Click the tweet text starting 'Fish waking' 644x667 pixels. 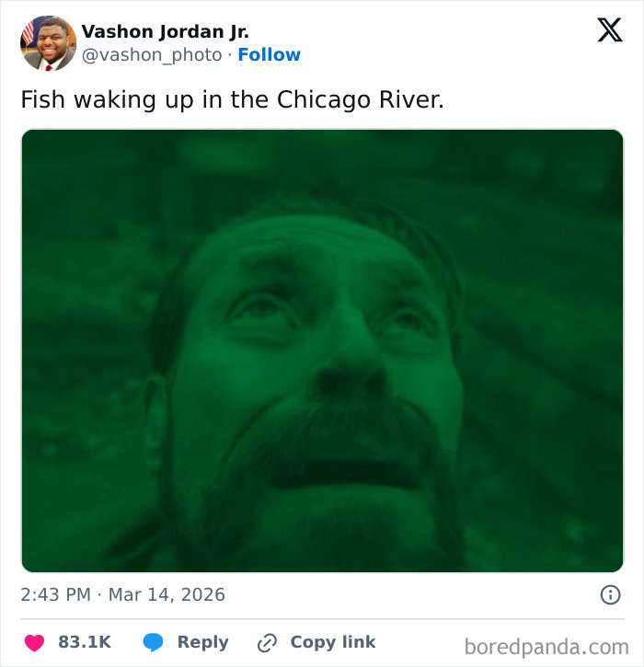[232, 99]
